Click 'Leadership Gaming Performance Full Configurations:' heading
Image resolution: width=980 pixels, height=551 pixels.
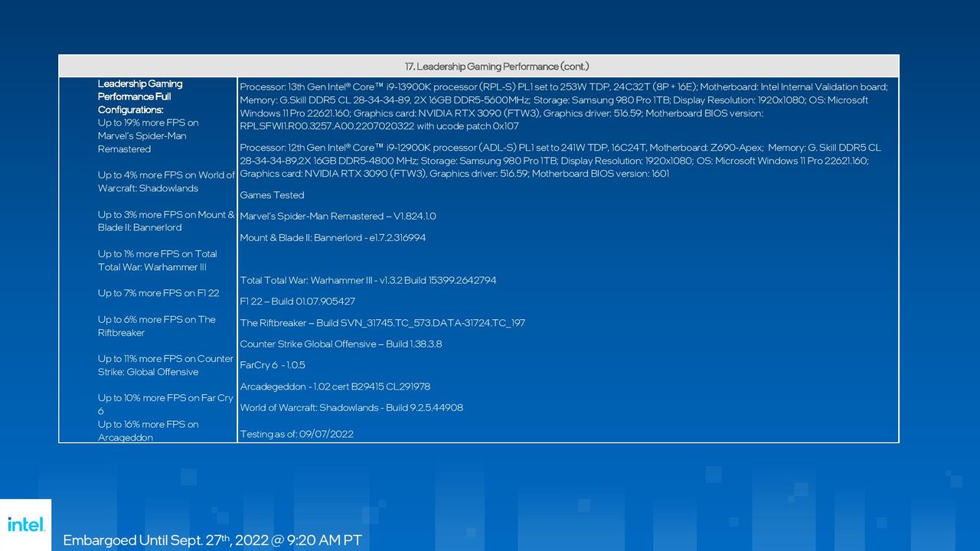[x=140, y=96]
